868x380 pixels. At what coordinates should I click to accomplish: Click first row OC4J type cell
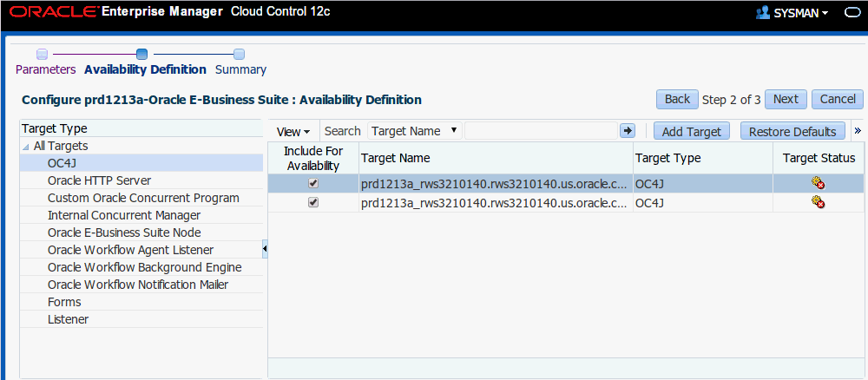pos(703,184)
